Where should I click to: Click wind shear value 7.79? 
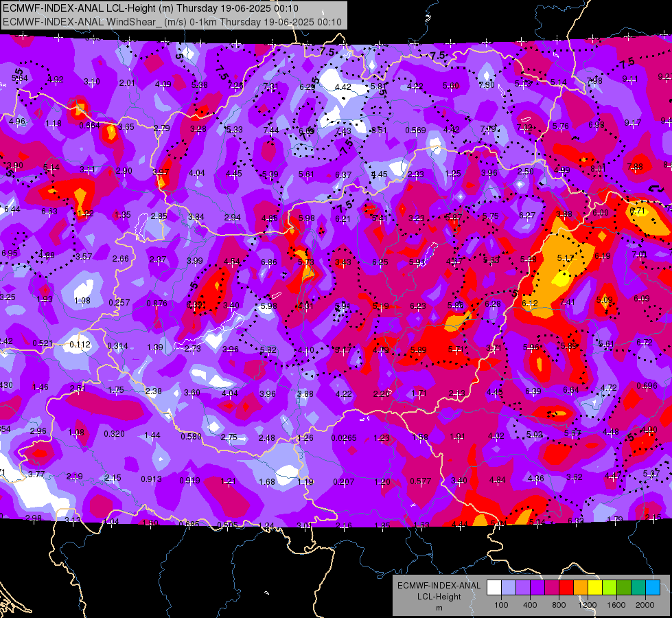point(488,128)
